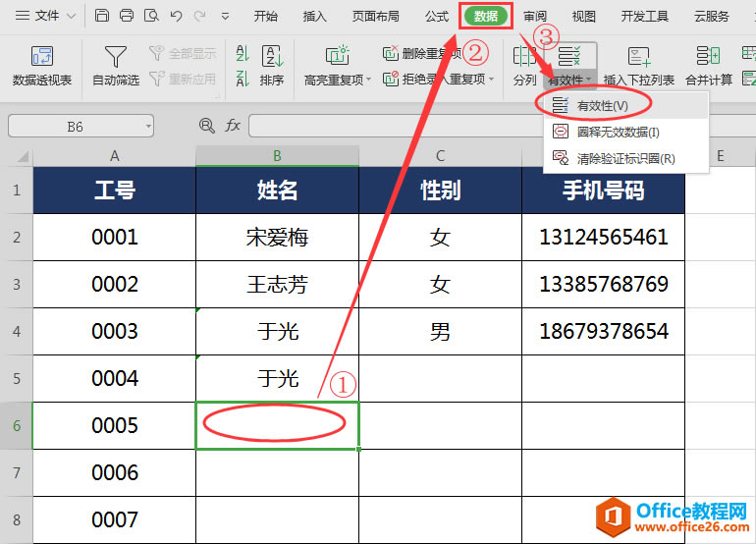Click the 删除重复项 button
This screenshot has height=544, width=756.
click(422, 54)
